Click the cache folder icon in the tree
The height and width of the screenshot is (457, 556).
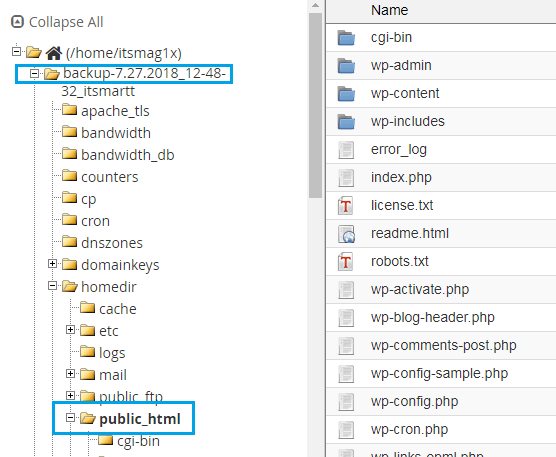88,308
